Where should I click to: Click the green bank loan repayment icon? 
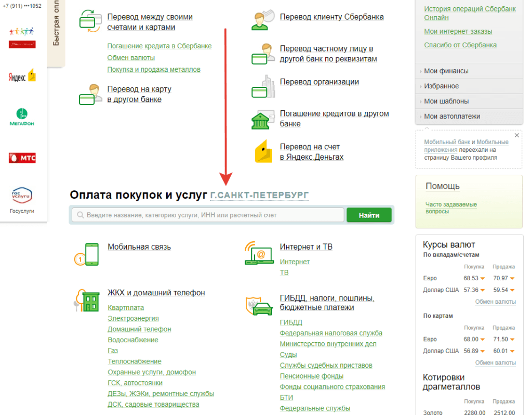click(x=263, y=120)
